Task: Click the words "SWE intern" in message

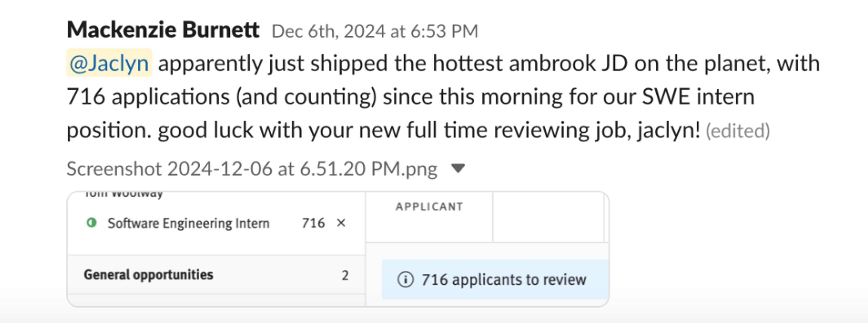Action: click(698, 97)
